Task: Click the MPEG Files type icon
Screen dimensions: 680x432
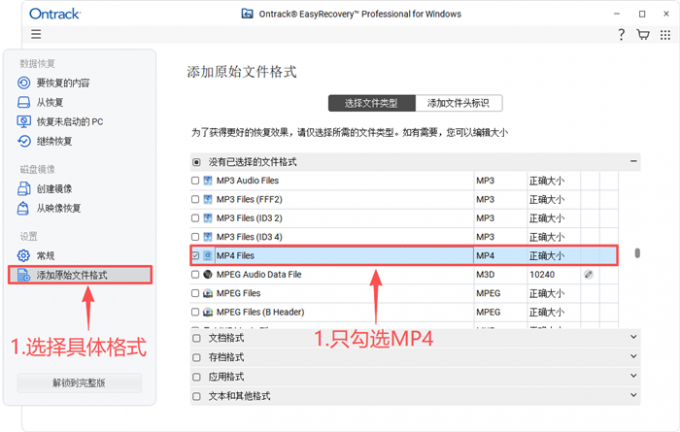Action: click(208, 293)
